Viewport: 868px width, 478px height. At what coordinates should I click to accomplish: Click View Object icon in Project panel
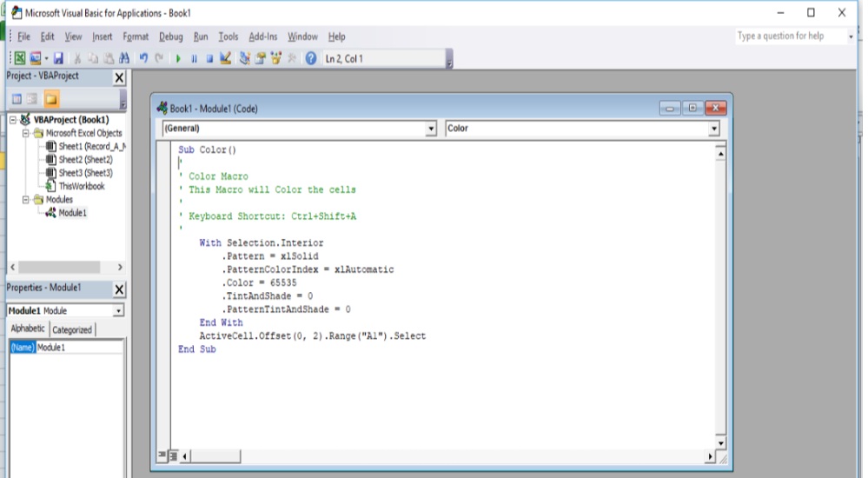tap(32, 99)
